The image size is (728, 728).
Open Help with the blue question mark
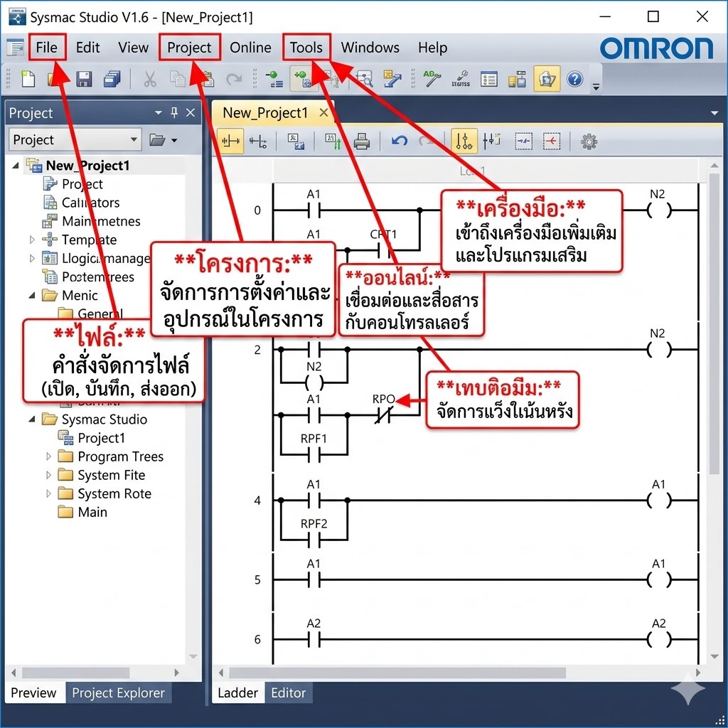(574, 79)
